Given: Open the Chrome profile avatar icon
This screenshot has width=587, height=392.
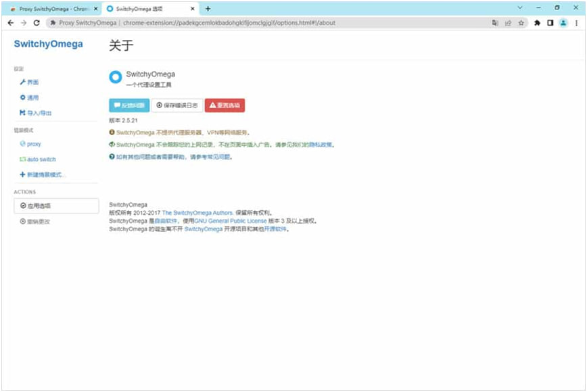Looking at the screenshot, I should [x=563, y=22].
